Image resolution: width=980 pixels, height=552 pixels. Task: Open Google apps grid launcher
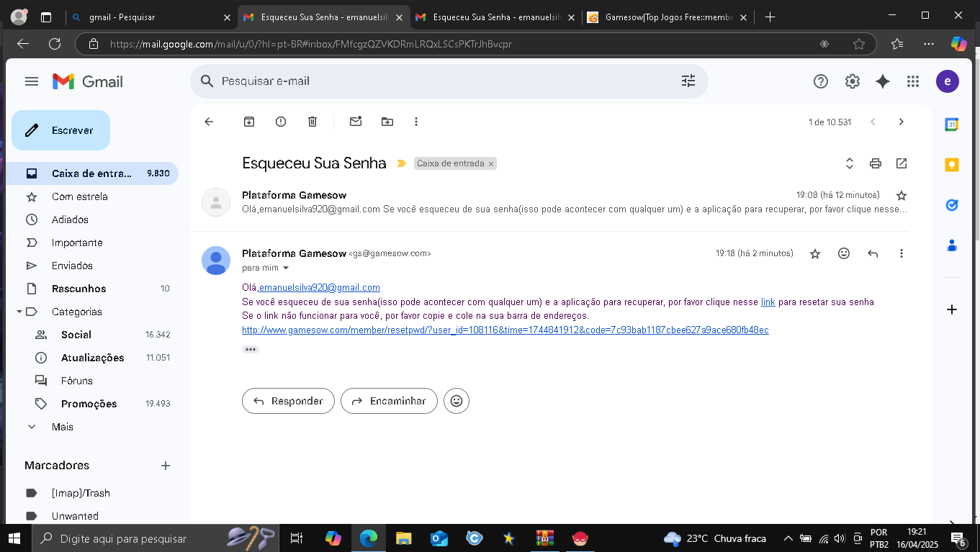[x=913, y=81]
